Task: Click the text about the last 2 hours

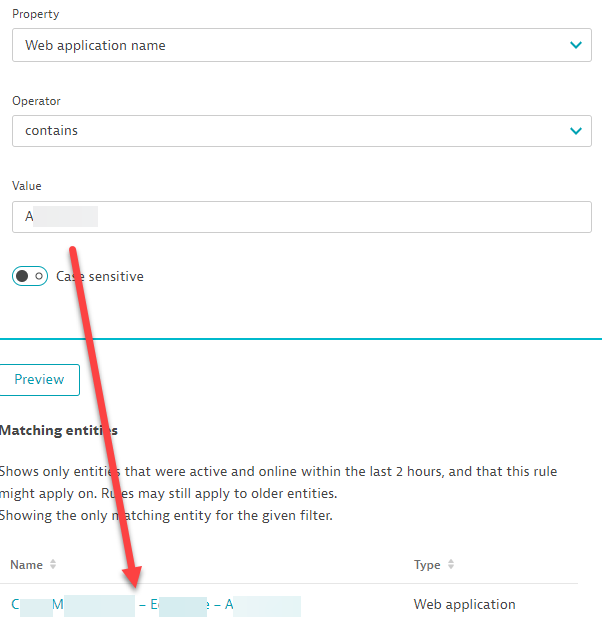Action: (278, 471)
